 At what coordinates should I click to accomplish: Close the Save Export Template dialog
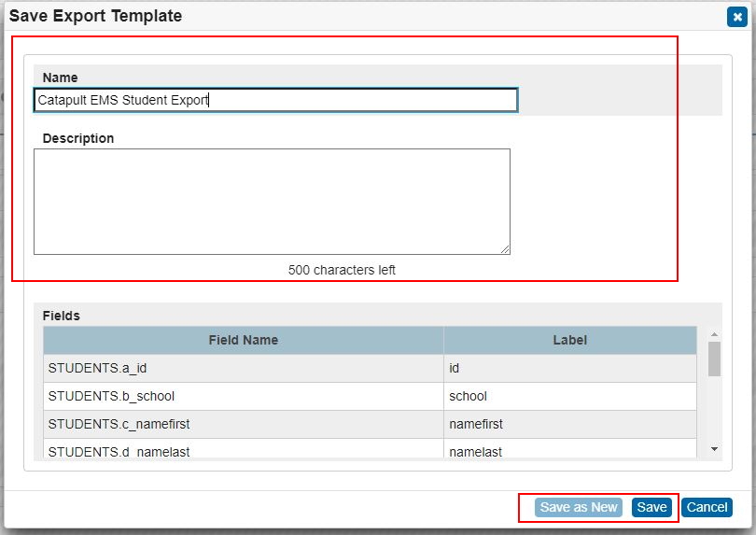point(736,17)
